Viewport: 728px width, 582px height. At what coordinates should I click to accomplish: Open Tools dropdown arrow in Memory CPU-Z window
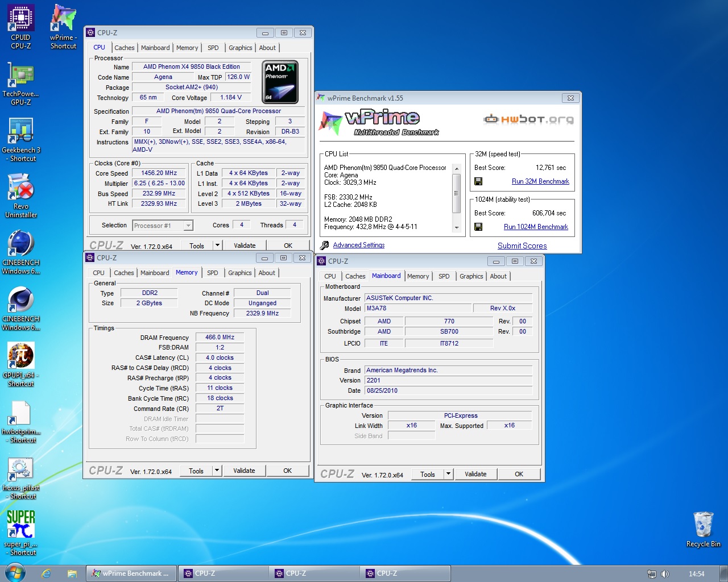[x=217, y=471]
